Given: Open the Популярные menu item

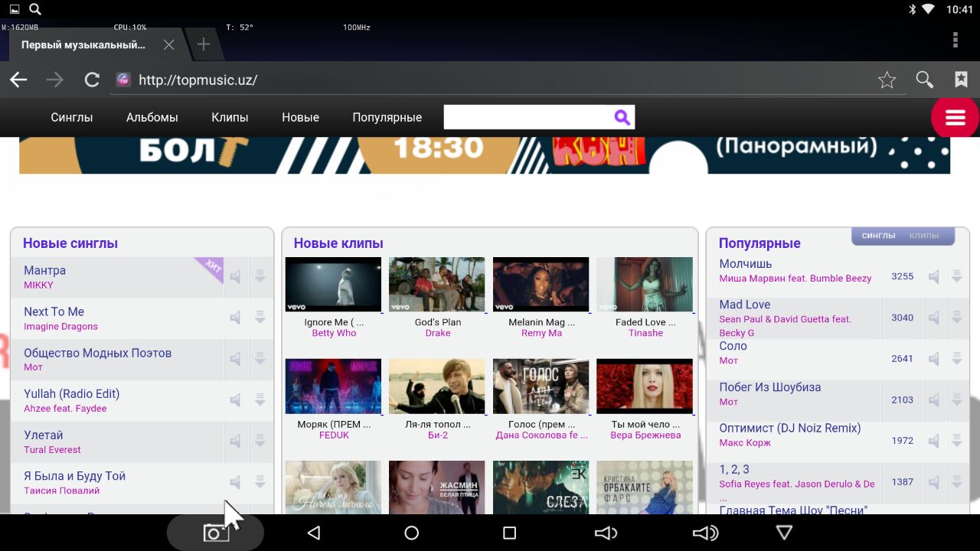Looking at the screenshot, I should coord(387,118).
